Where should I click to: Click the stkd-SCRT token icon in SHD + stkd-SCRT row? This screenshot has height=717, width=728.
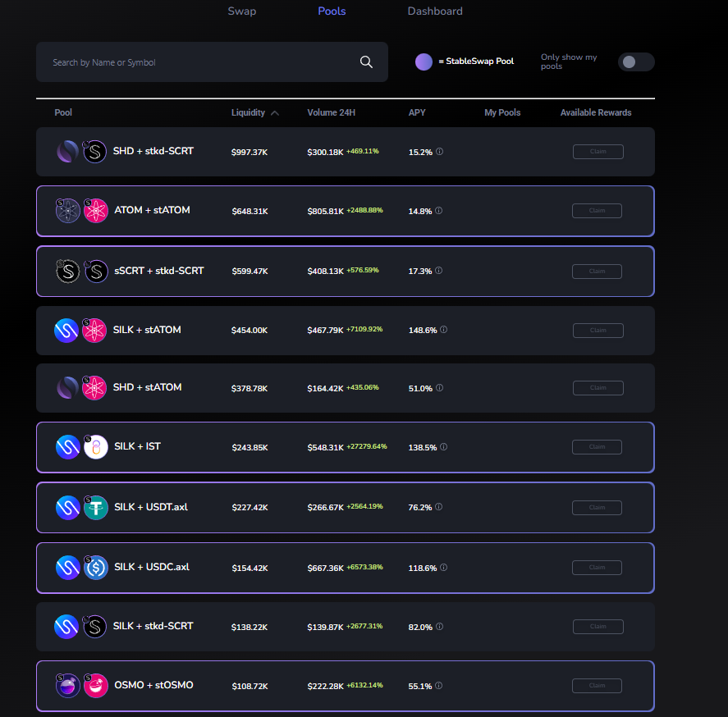[94, 151]
